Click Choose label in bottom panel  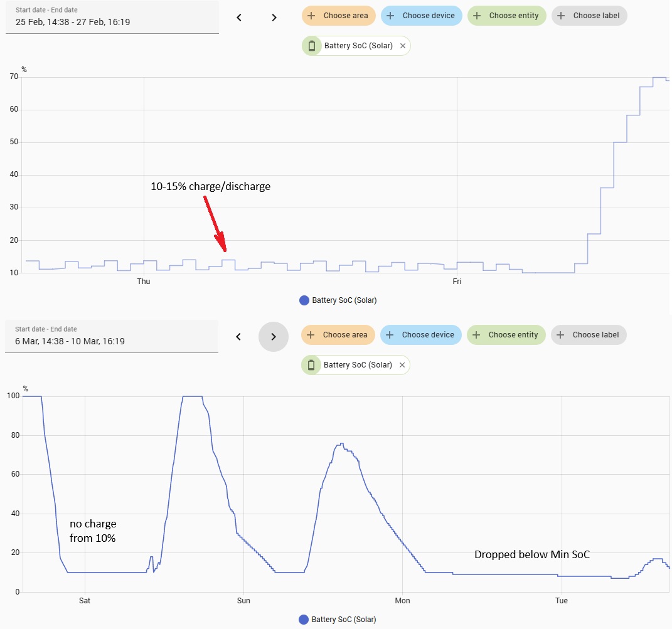(x=589, y=335)
